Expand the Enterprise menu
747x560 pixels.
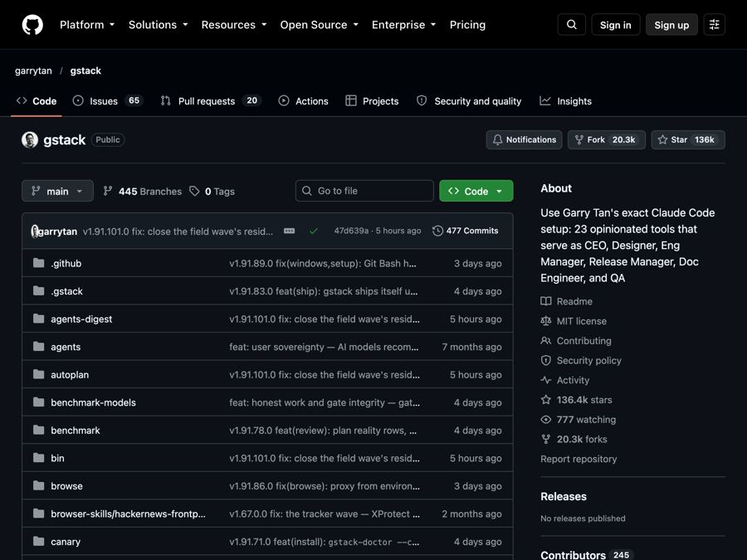click(x=404, y=25)
